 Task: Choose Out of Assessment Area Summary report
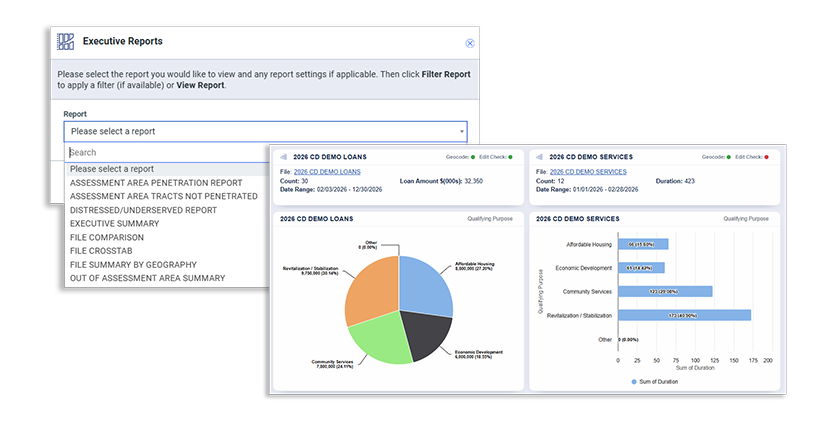147,278
